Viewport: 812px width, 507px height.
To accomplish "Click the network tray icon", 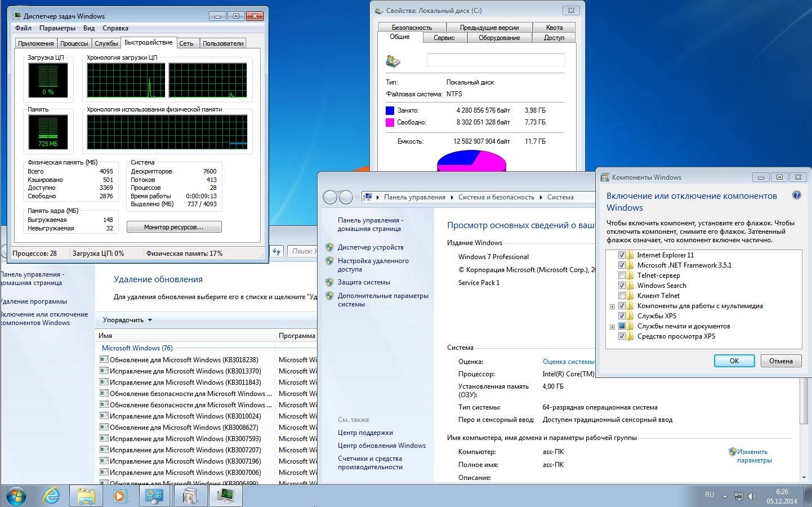I will [x=738, y=496].
